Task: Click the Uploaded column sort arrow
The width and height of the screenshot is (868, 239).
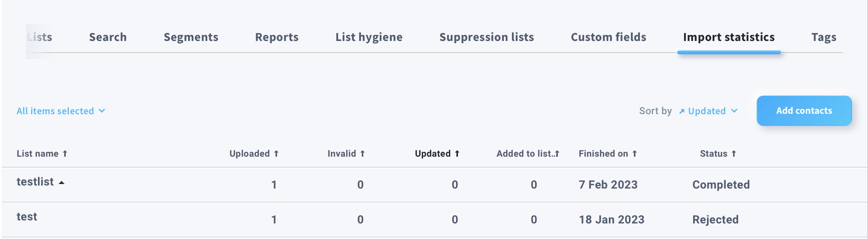Action: (x=276, y=154)
